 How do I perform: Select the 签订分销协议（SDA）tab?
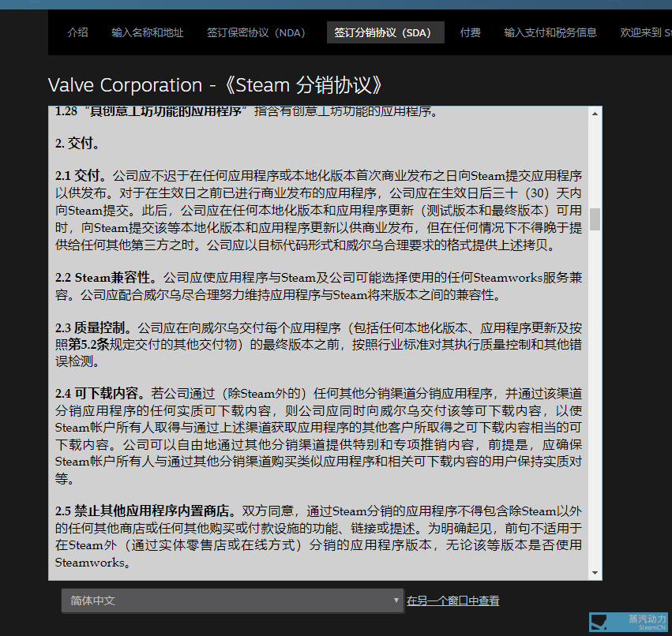coord(385,32)
